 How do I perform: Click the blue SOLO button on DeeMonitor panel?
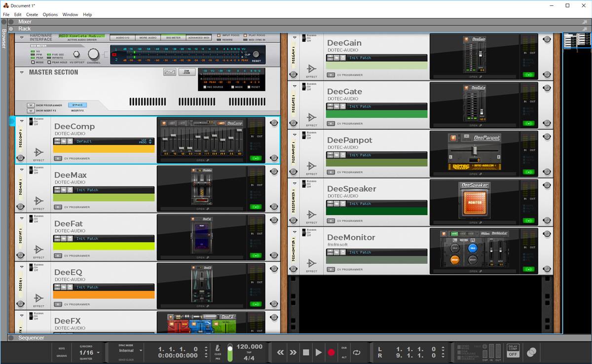point(473,248)
